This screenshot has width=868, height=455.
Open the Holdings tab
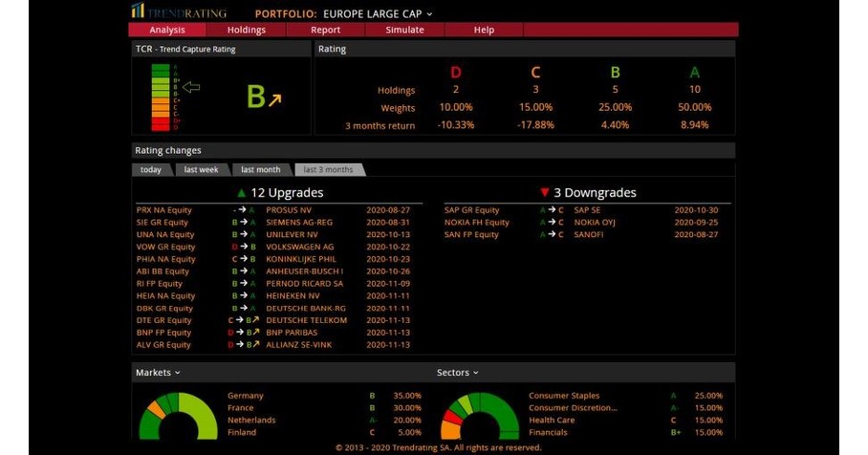click(x=247, y=30)
